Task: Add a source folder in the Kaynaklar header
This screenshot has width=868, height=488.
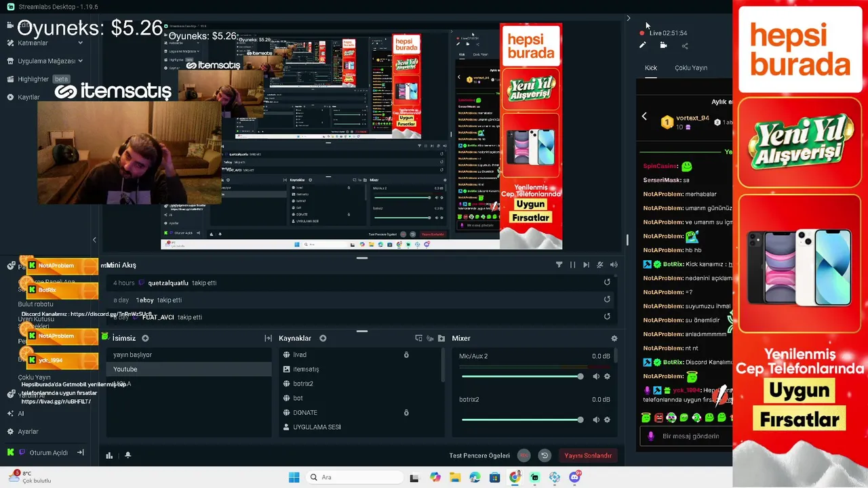Action: tap(441, 338)
